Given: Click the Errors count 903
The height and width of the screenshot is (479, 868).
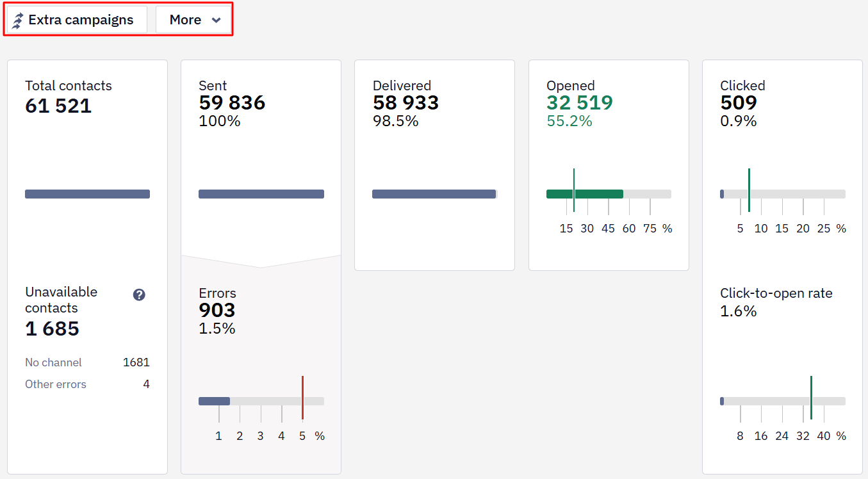Looking at the screenshot, I should point(217,311).
